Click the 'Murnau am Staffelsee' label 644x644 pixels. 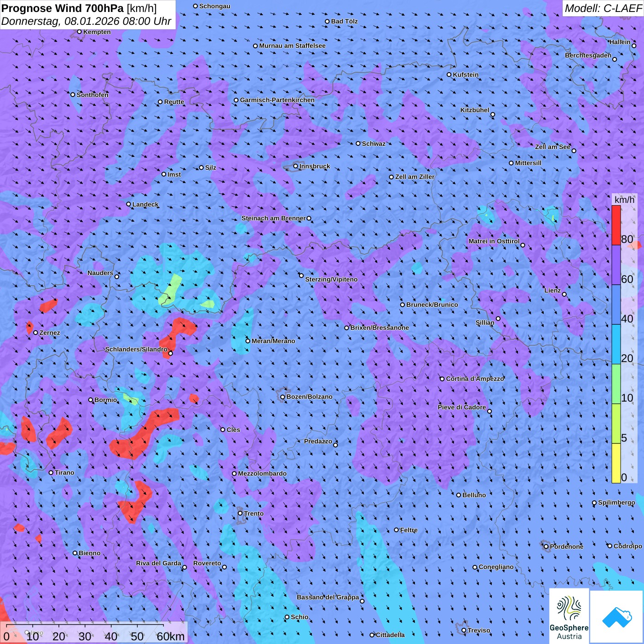tap(293, 46)
